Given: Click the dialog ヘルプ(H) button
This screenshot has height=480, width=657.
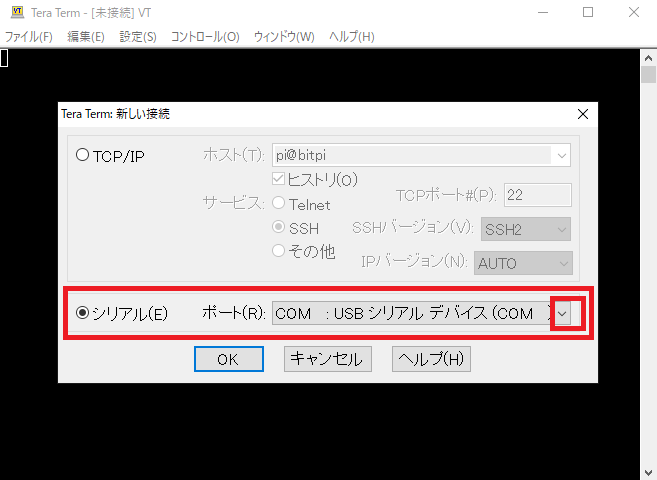Looking at the screenshot, I should 431,359.
